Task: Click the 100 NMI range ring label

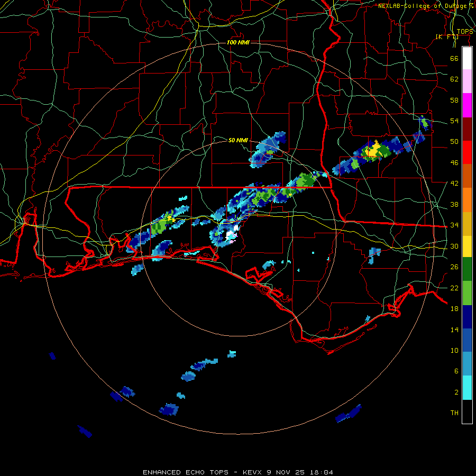Action: [238, 42]
